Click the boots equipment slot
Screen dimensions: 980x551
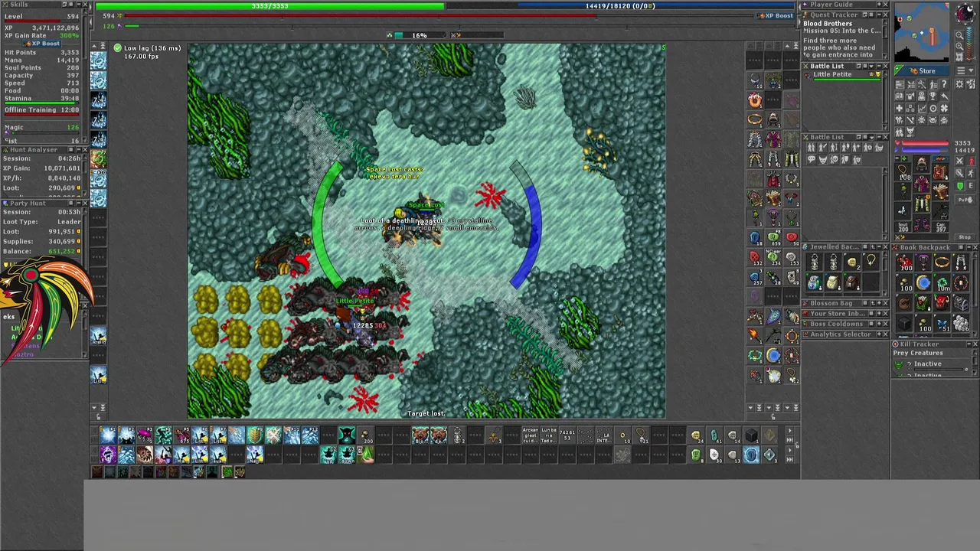tap(921, 223)
